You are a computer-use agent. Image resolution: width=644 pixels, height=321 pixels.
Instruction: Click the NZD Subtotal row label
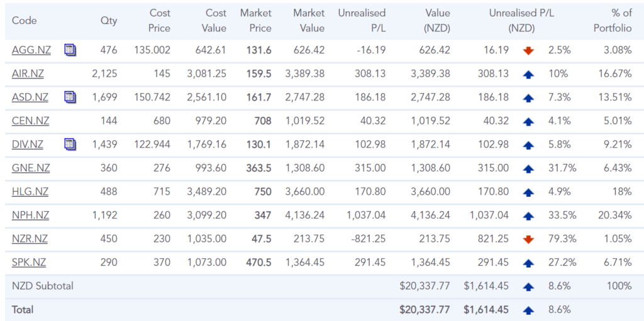pyautogui.click(x=43, y=286)
